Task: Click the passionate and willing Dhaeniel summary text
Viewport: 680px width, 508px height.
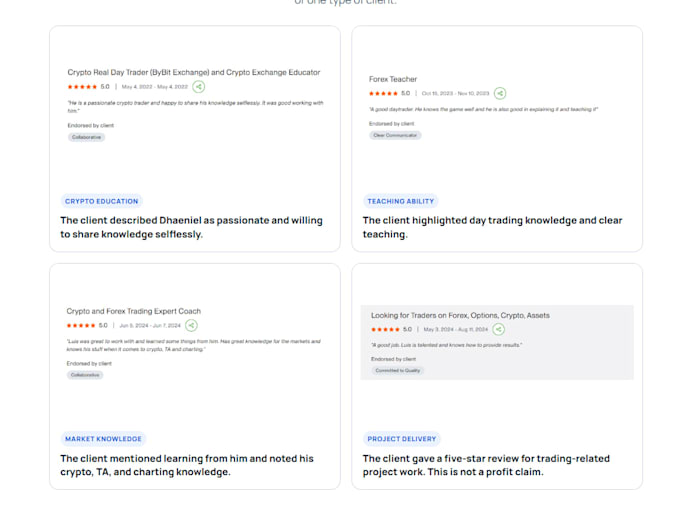Action: coord(191,227)
